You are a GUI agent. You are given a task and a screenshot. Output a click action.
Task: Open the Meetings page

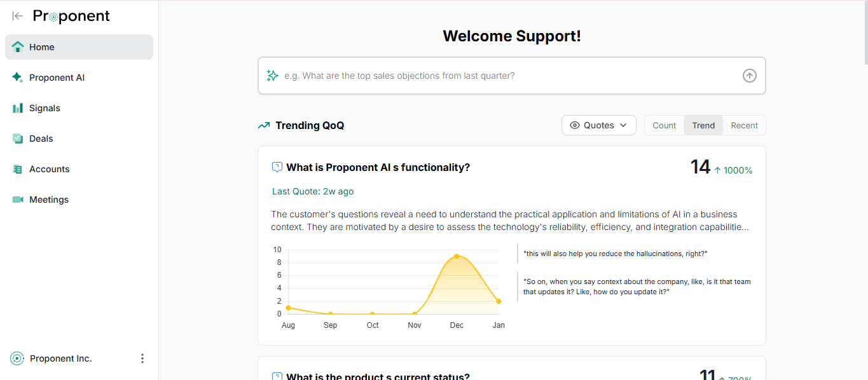(x=79, y=200)
